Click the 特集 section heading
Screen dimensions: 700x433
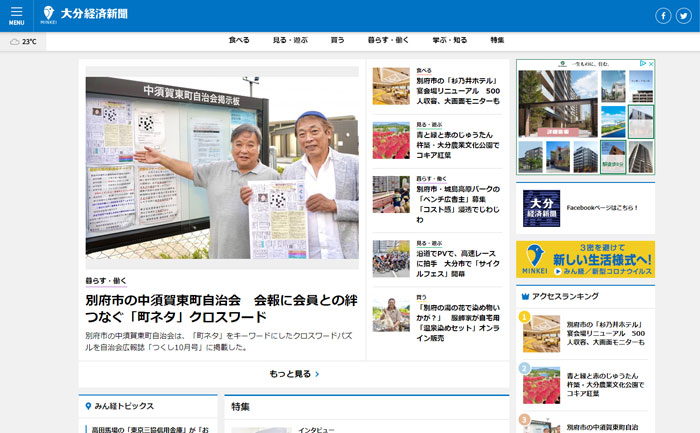click(240, 407)
